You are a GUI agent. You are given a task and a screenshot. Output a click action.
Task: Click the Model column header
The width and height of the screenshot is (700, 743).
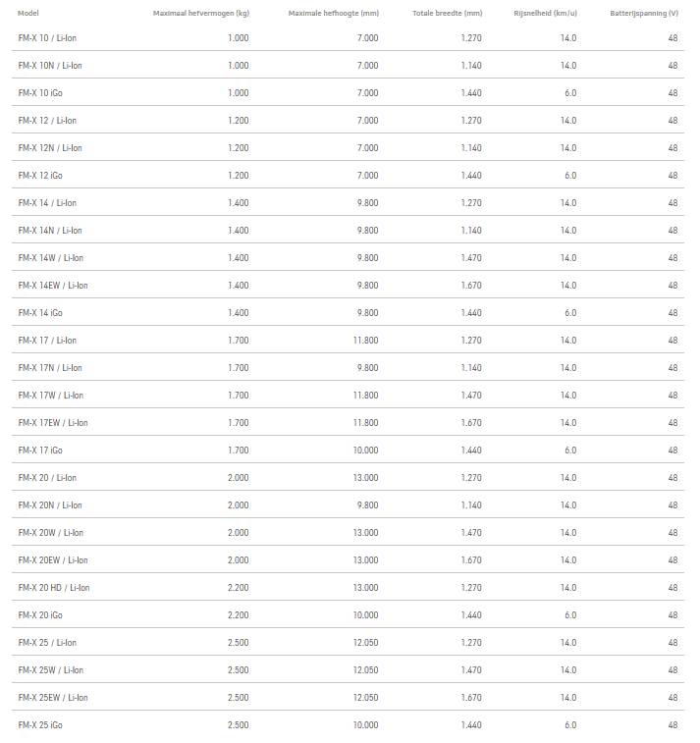pos(27,14)
